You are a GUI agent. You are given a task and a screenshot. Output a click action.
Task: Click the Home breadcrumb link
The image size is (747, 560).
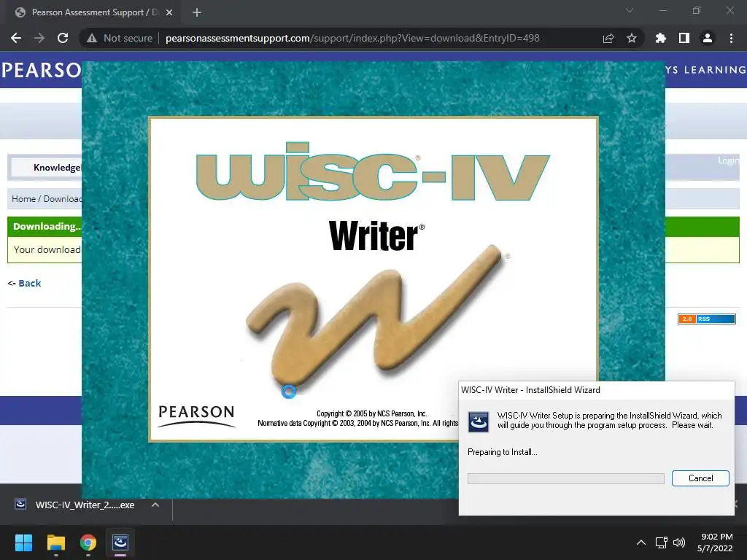coord(23,198)
